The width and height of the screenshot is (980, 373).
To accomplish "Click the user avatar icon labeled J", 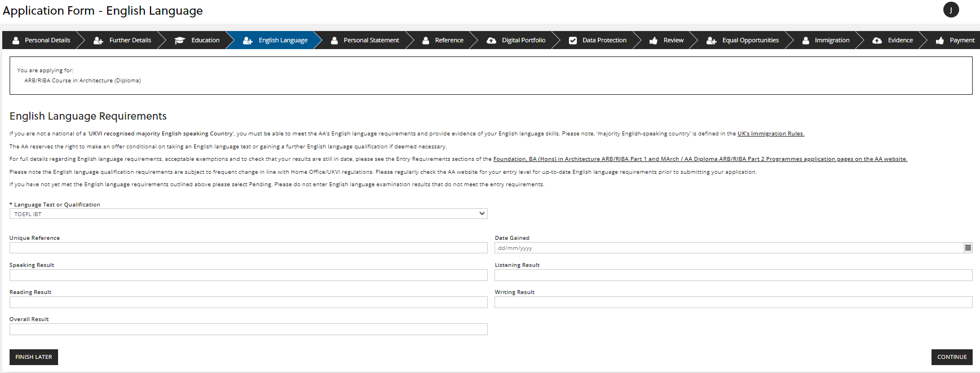I will pyautogui.click(x=951, y=10).
